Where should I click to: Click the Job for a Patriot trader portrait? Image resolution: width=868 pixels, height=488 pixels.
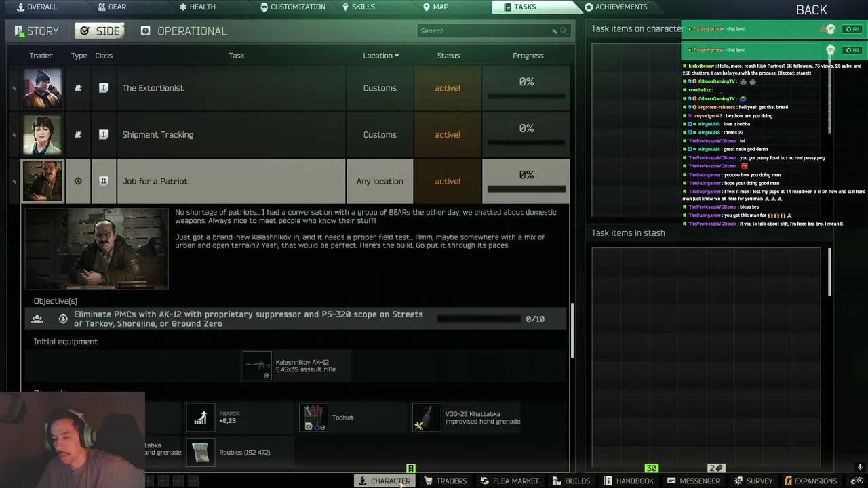tap(43, 181)
